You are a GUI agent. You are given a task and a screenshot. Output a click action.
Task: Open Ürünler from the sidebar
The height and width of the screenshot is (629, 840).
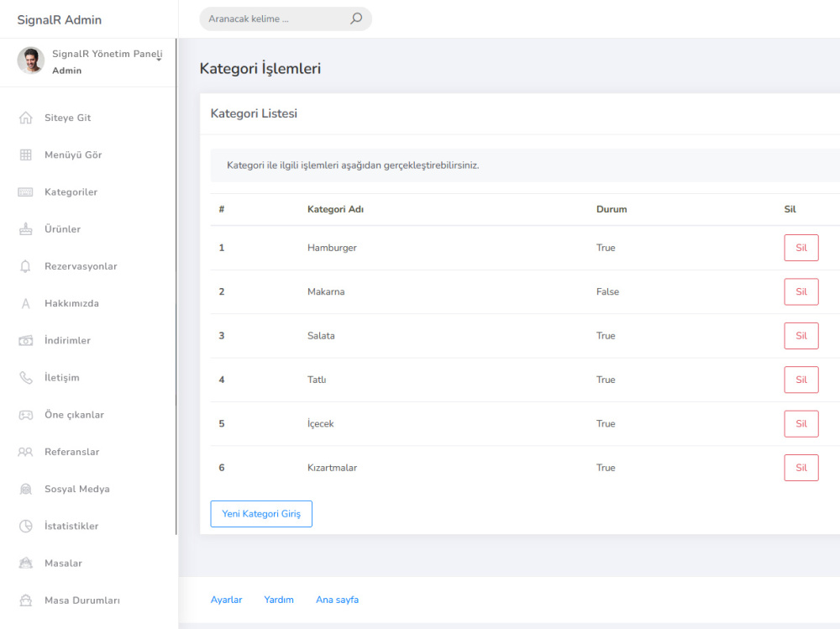point(62,229)
